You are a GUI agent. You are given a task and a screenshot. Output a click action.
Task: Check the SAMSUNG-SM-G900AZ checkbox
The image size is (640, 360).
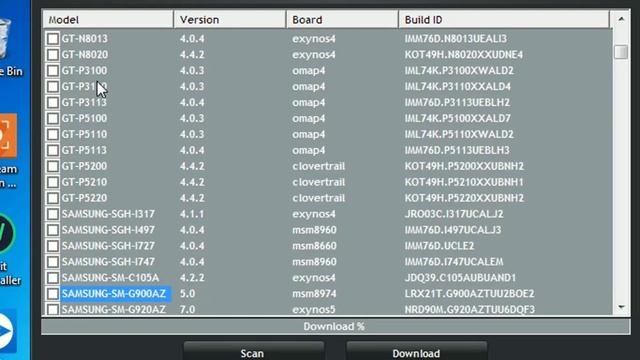point(53,293)
